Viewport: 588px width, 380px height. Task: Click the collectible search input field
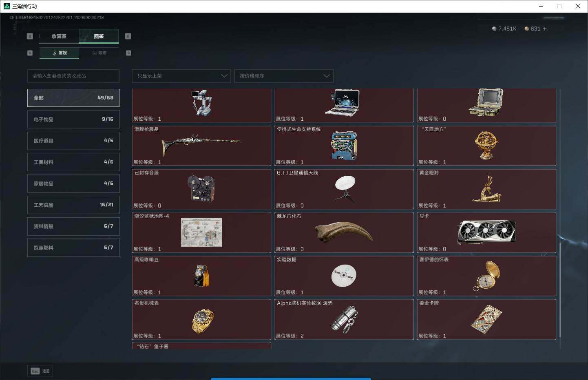(x=73, y=76)
